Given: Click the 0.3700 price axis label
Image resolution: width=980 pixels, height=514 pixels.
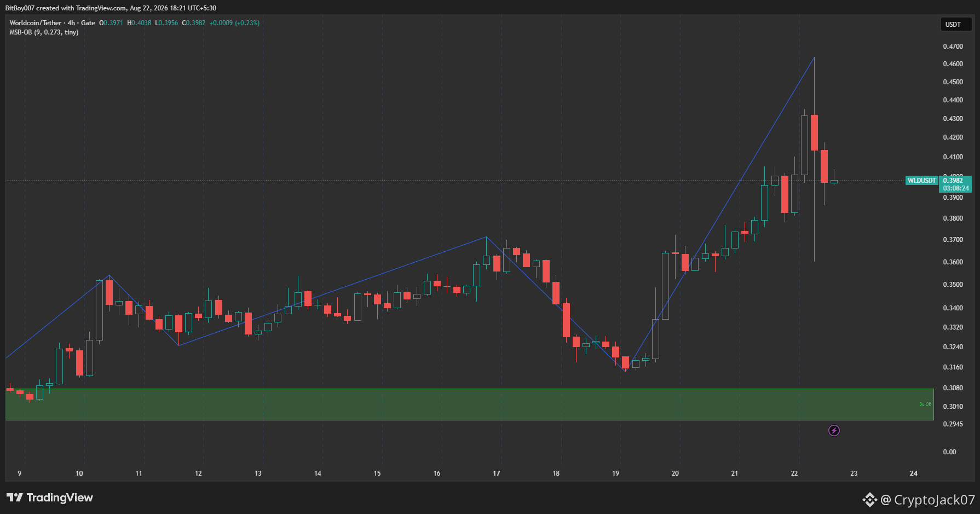Looking at the screenshot, I should click(953, 240).
